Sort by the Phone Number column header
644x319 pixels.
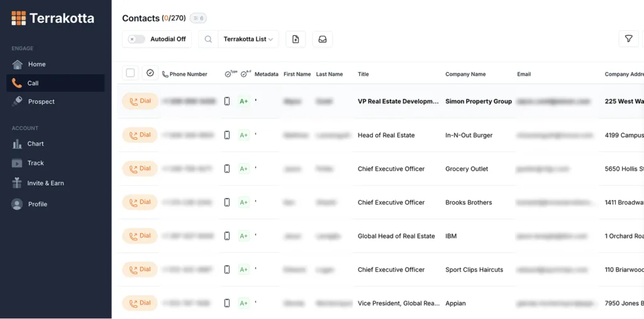click(185, 74)
